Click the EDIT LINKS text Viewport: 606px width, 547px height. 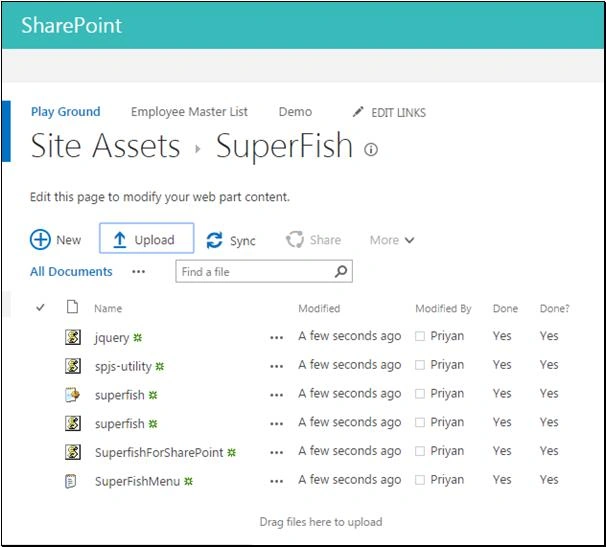point(398,112)
